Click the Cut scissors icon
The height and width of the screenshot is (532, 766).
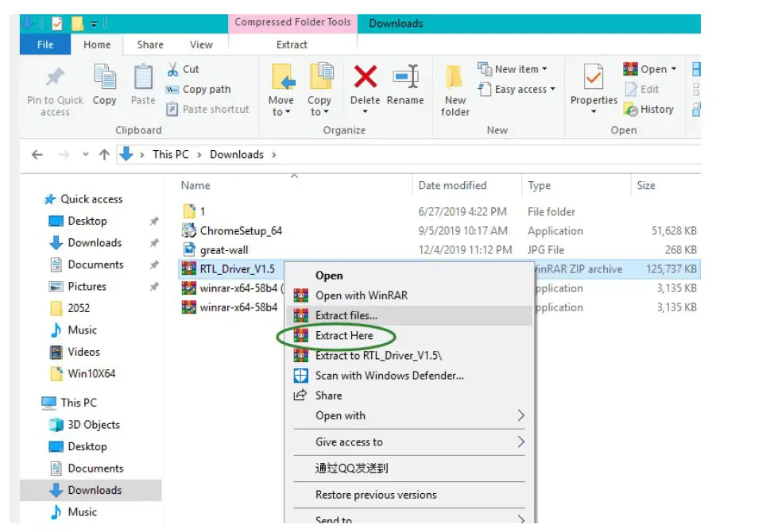[x=172, y=69]
